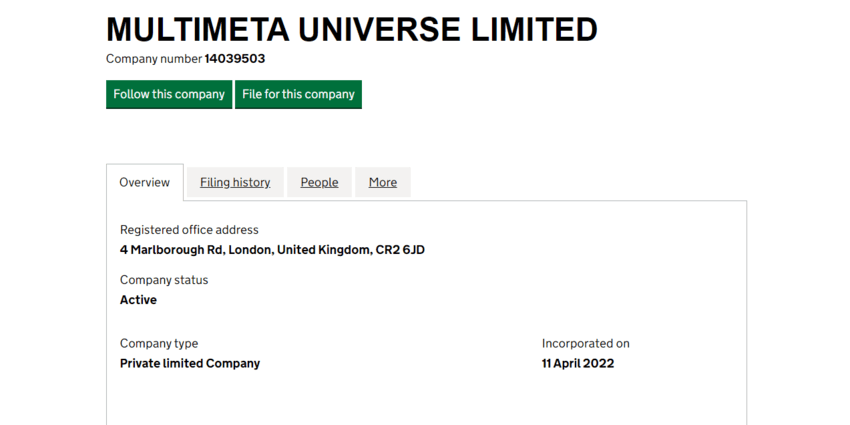Viewport: 850px width, 425px height.
Task: Click the MULTIMETA UNIVERSE LIMITED heading
Action: (351, 30)
